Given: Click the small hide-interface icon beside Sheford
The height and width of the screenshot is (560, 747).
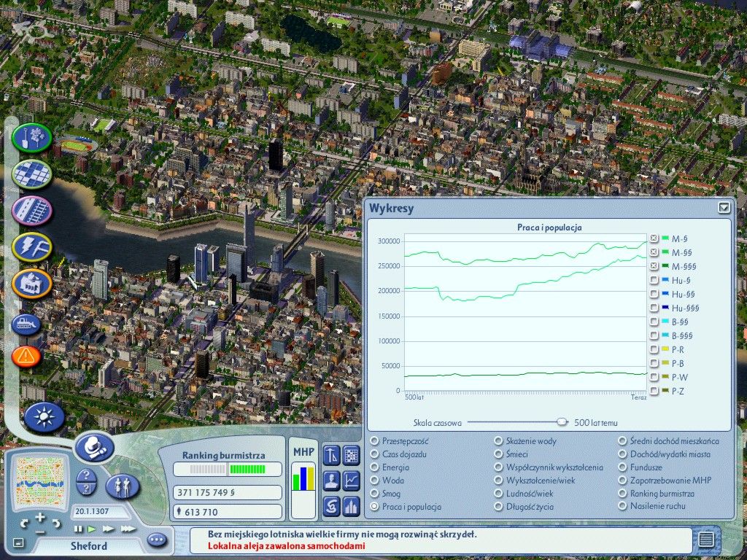Looking at the screenshot, I should pos(18,542).
